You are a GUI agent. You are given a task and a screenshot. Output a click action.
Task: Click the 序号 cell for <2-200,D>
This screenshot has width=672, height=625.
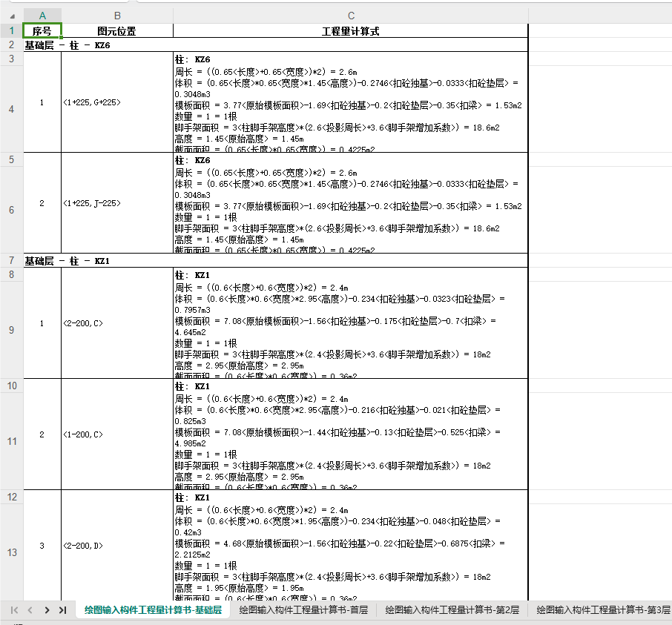42,546
